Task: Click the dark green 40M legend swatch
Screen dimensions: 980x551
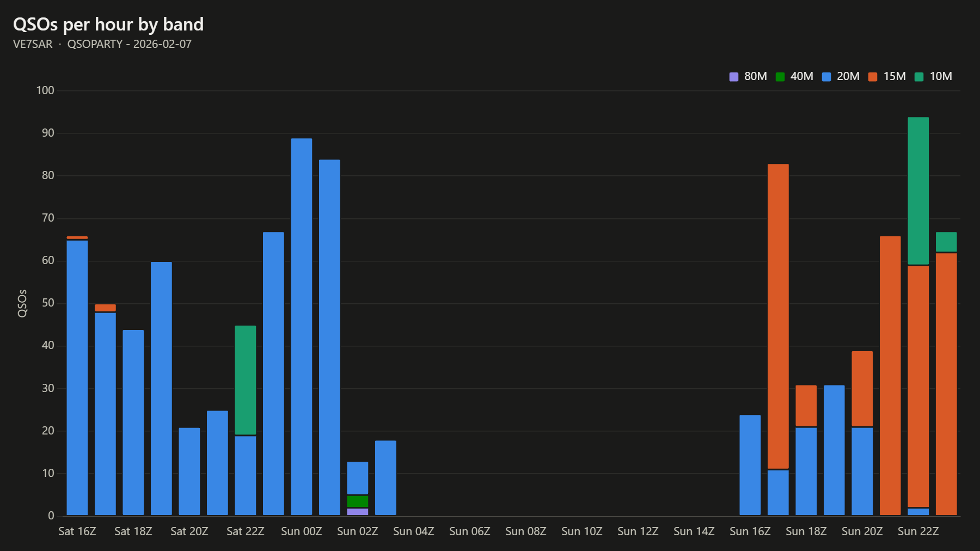Action: click(x=780, y=77)
